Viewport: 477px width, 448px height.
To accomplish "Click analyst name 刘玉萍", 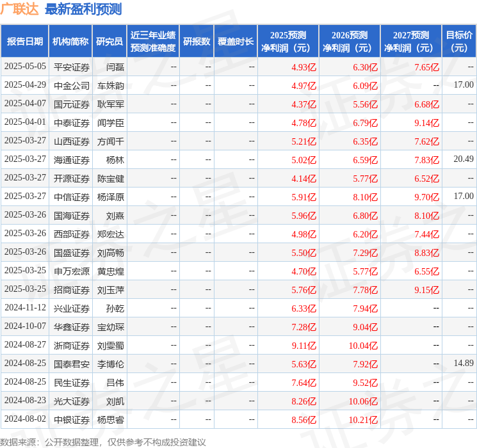I will pyautogui.click(x=111, y=290).
